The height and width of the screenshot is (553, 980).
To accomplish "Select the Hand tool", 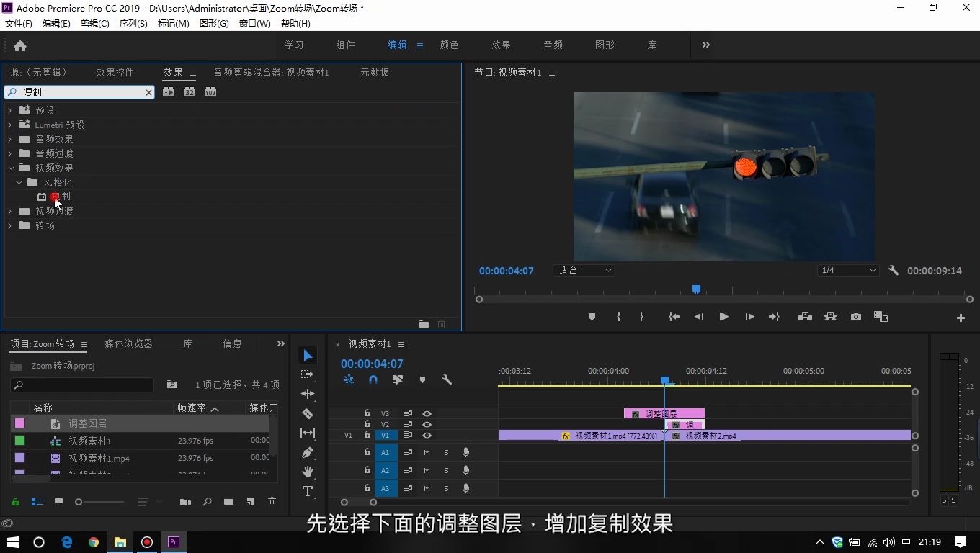I will pos(308,472).
